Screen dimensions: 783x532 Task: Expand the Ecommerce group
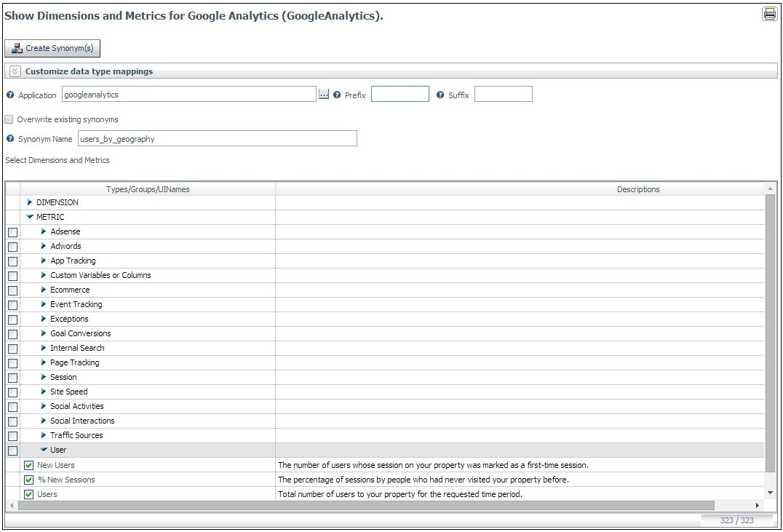point(44,289)
